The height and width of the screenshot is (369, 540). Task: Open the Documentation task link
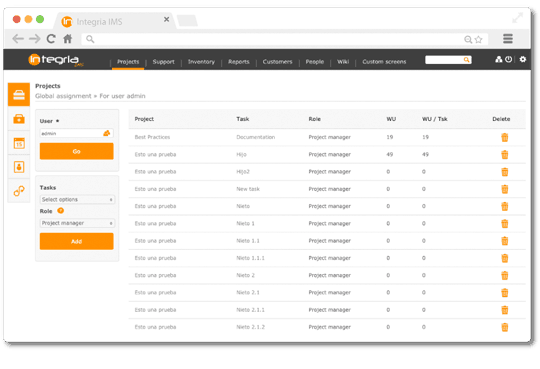[x=256, y=137]
